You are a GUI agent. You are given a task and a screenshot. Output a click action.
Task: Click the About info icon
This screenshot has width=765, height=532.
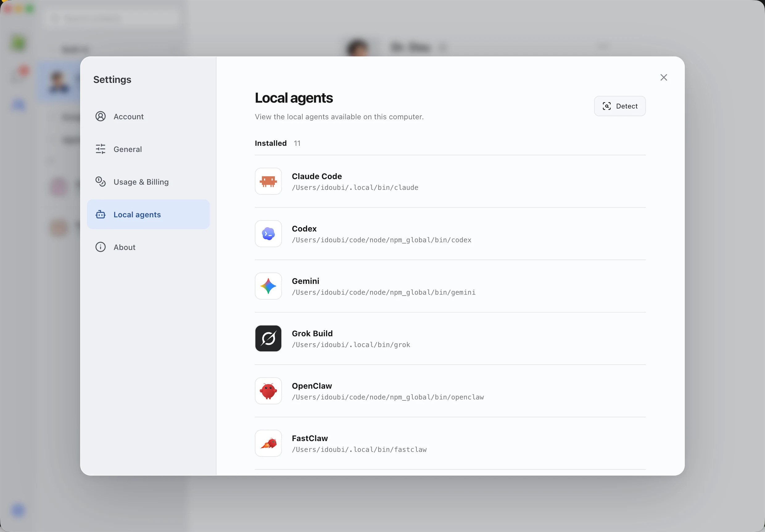click(x=101, y=247)
